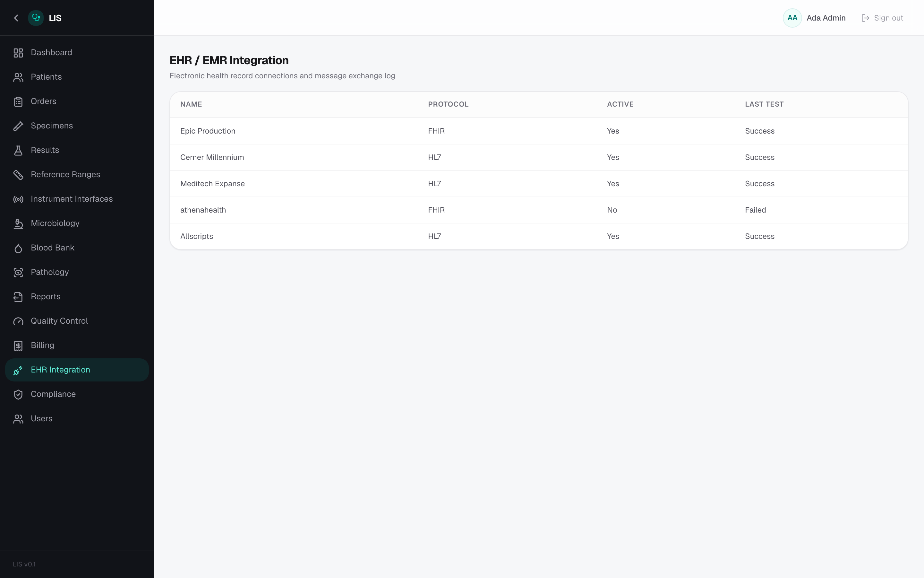Viewport: 924px width, 578px height.
Task: Select Reference Ranges in sidebar
Action: tap(77, 175)
